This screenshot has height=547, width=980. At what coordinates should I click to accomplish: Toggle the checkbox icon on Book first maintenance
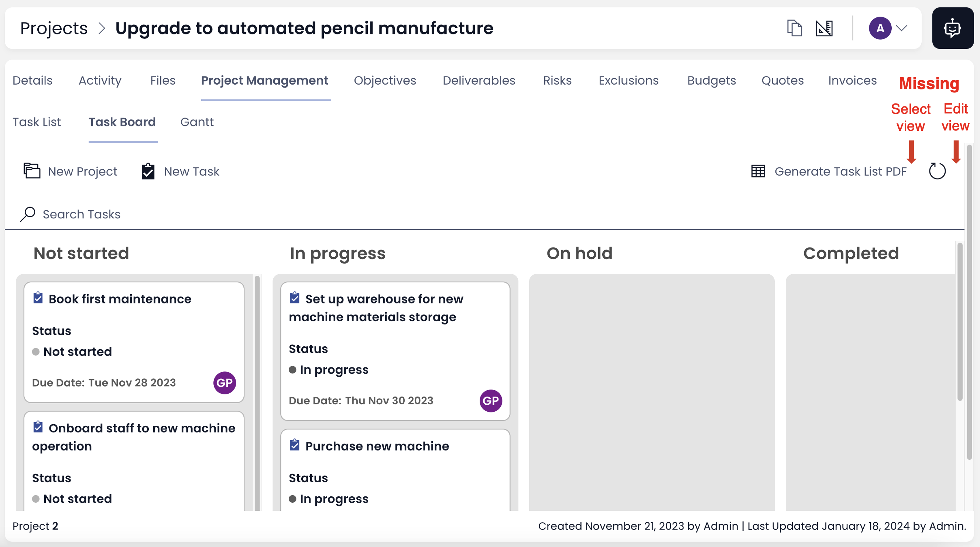38,298
